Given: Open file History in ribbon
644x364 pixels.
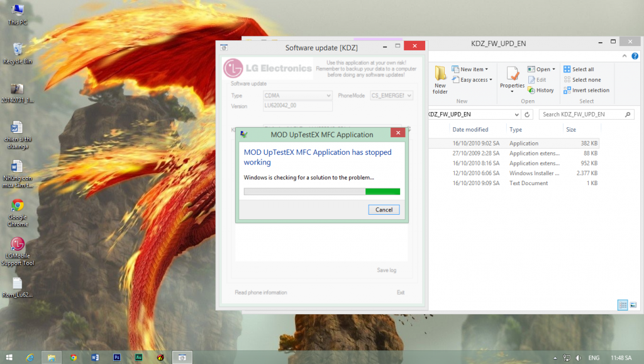Looking at the screenshot, I should (541, 90).
